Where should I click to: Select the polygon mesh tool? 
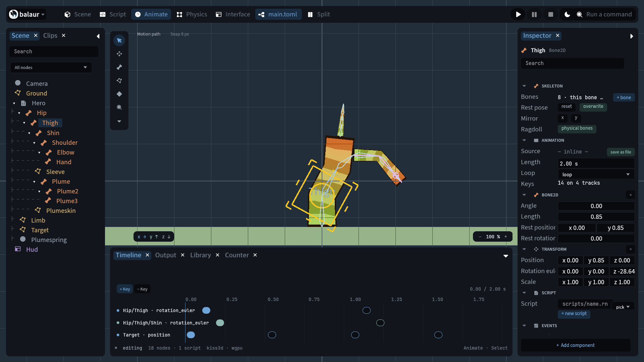[x=119, y=81]
